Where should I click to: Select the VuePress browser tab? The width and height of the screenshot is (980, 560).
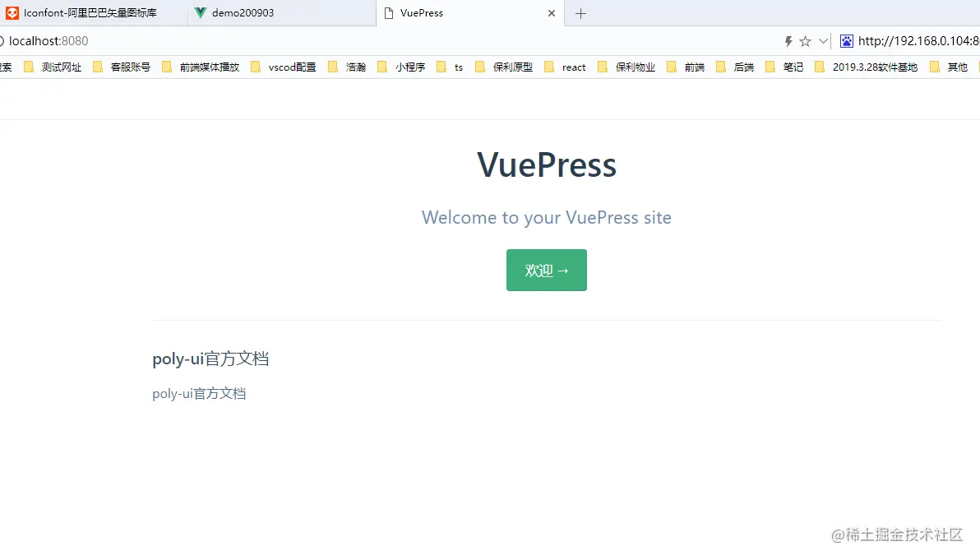click(x=470, y=13)
